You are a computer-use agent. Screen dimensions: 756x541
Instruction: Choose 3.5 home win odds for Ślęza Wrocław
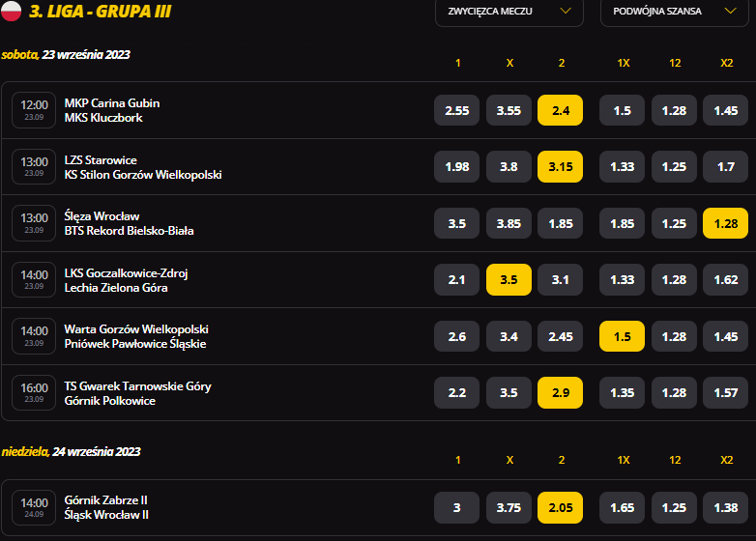(x=456, y=223)
